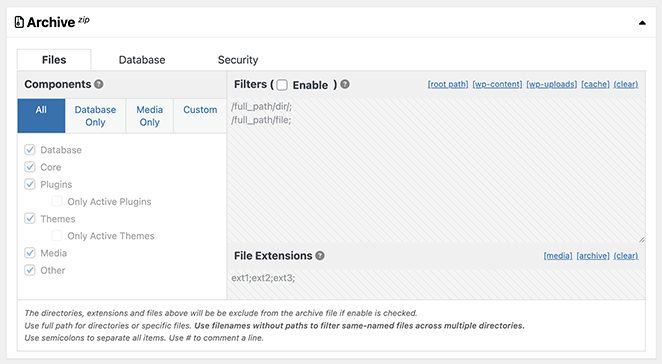Screen dimensions: 662x364
Task: Insert the [wp-content] filter link
Action: (497, 84)
